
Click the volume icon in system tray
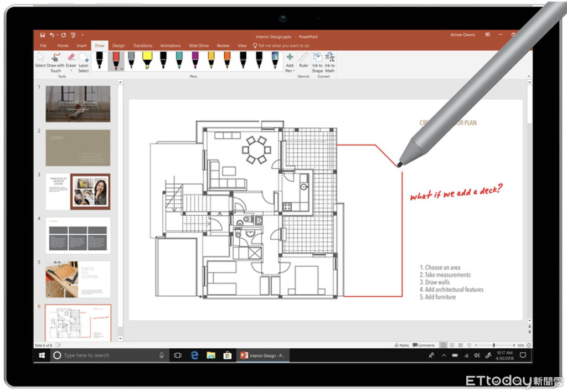click(x=477, y=355)
